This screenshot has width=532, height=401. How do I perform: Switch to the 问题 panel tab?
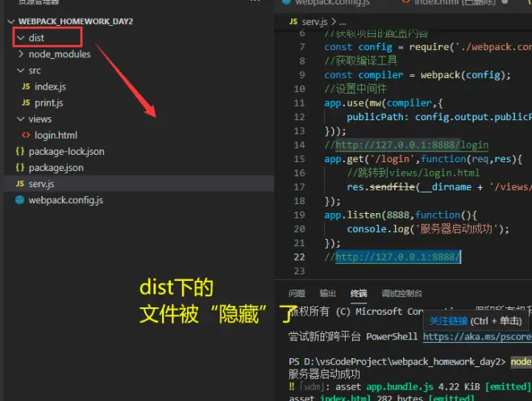click(297, 293)
